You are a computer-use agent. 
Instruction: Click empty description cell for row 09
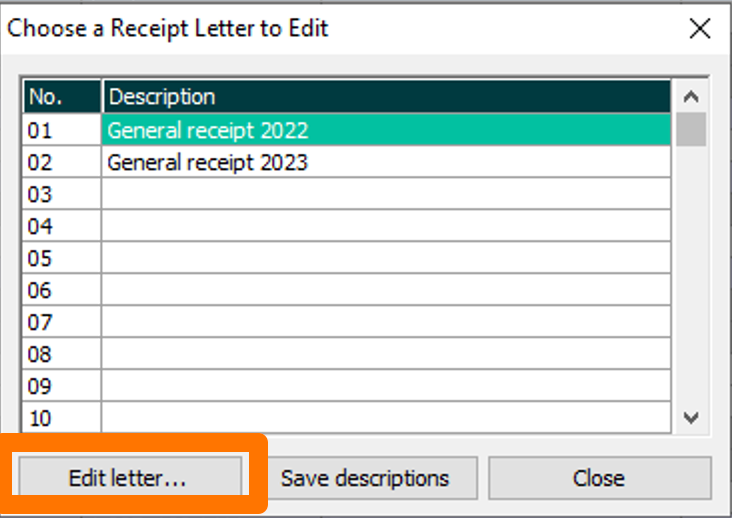[x=387, y=386]
